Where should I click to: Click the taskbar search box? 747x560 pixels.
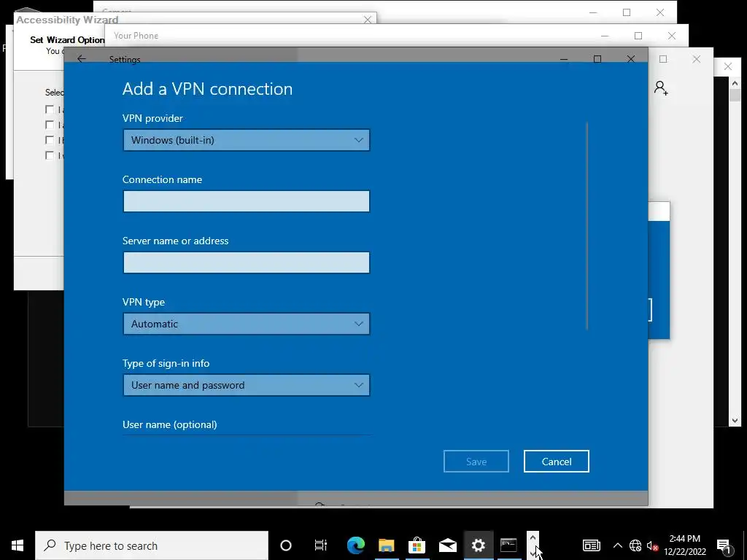pos(152,545)
